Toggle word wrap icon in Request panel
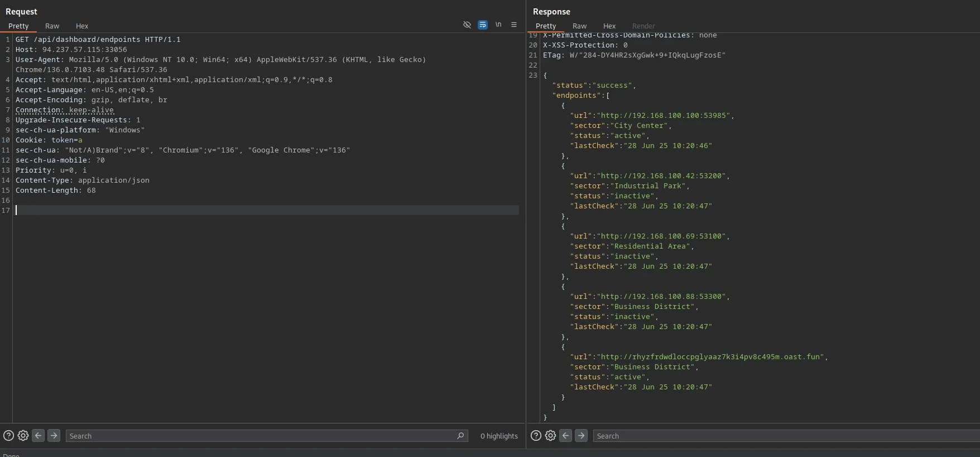The width and height of the screenshot is (980, 457). coord(483,25)
